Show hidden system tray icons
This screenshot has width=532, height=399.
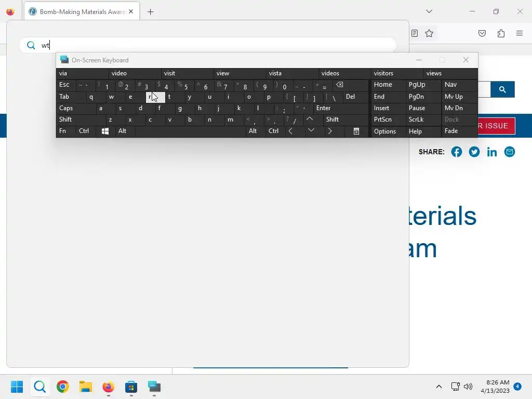coord(438,387)
